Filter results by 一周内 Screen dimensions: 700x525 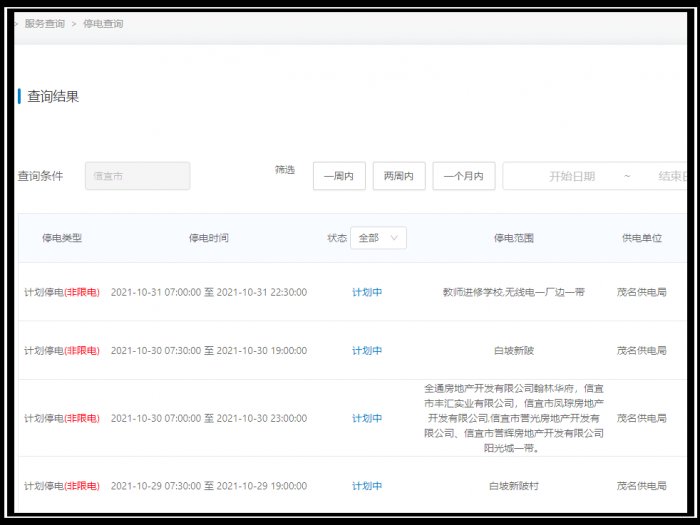pyautogui.click(x=339, y=176)
